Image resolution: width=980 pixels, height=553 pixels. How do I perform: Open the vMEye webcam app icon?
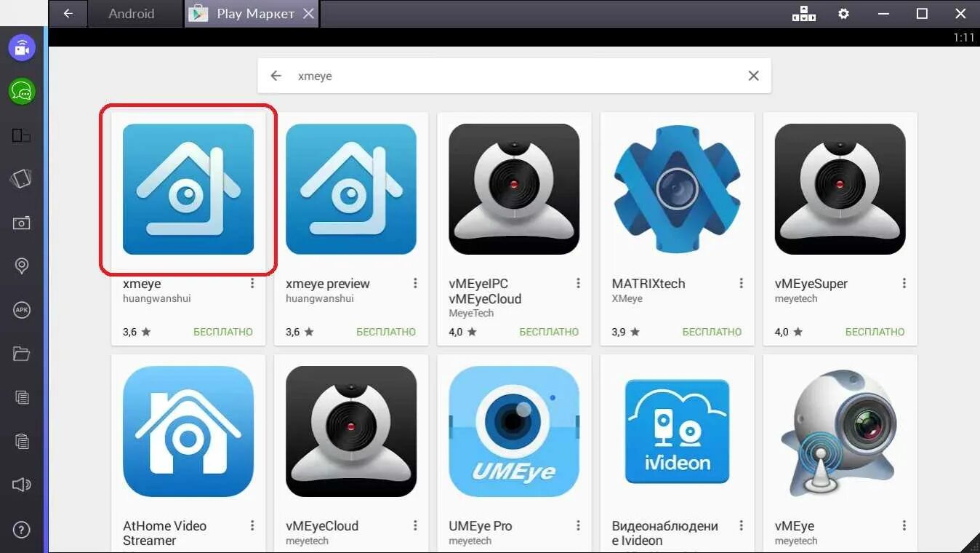pos(840,431)
